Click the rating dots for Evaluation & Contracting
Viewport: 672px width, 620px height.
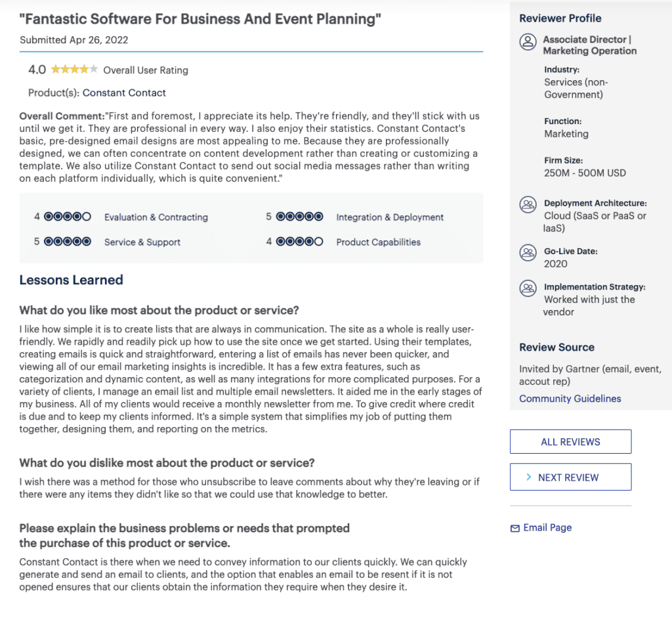tap(68, 216)
